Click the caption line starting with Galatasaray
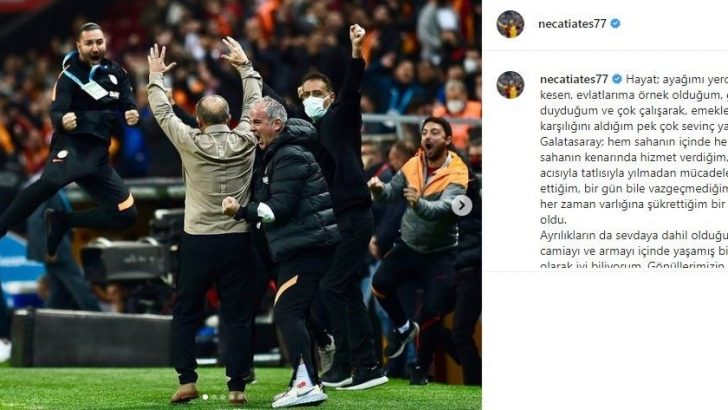Image resolution: width=728 pixels, height=410 pixels. (634, 142)
